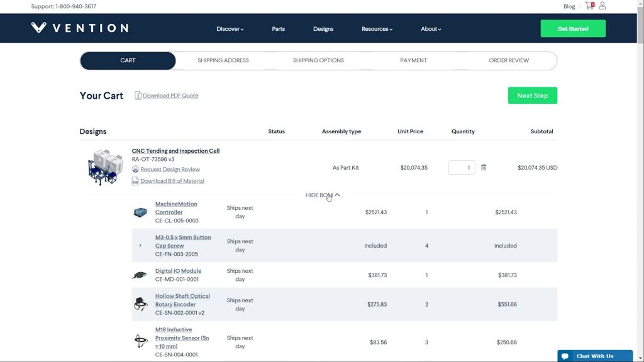Edit the quantity input field
Viewport: 644px width, 362px height.
pos(461,168)
